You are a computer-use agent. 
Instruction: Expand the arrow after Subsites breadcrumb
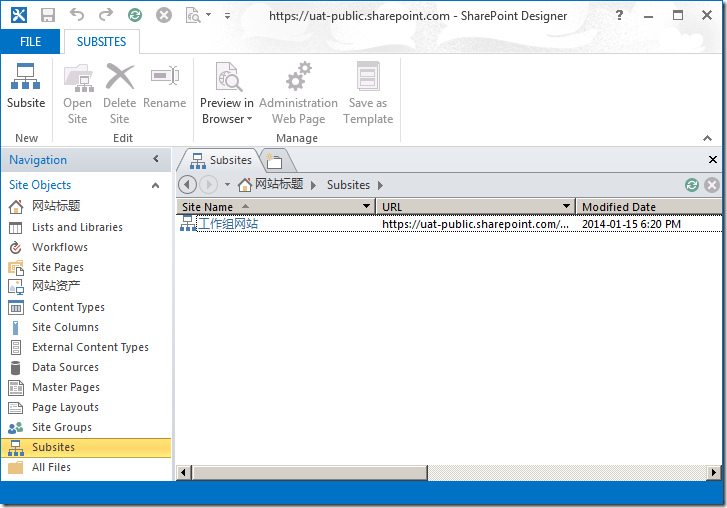pos(380,185)
